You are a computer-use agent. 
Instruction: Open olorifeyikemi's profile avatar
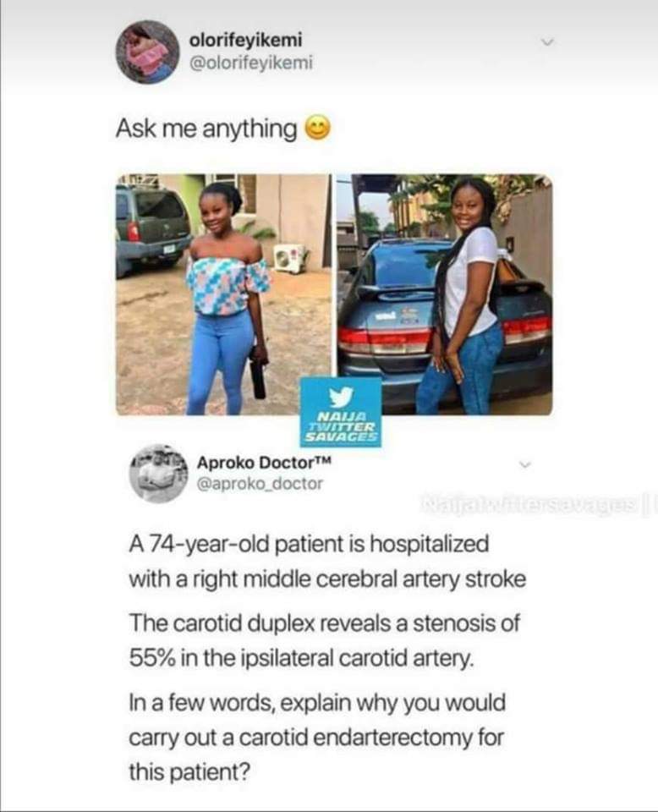tap(147, 52)
